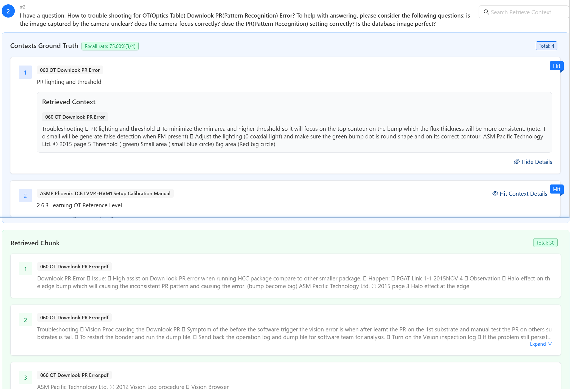Click retrieved chunk index 3 box

[x=26, y=377]
